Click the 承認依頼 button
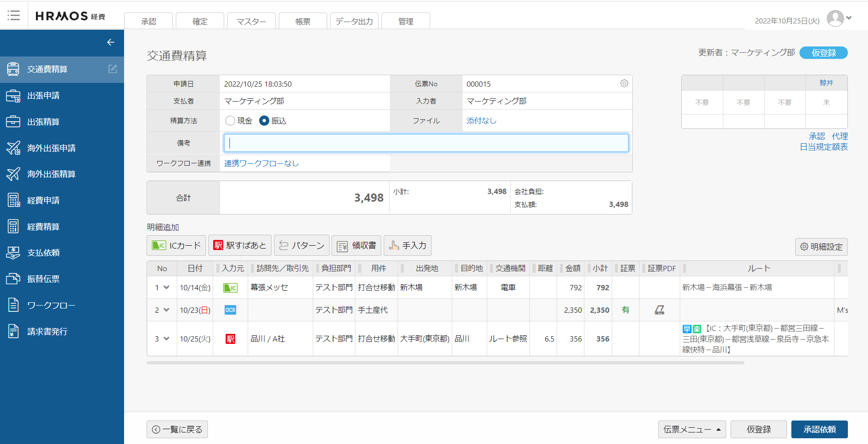868x444 pixels. [819, 429]
